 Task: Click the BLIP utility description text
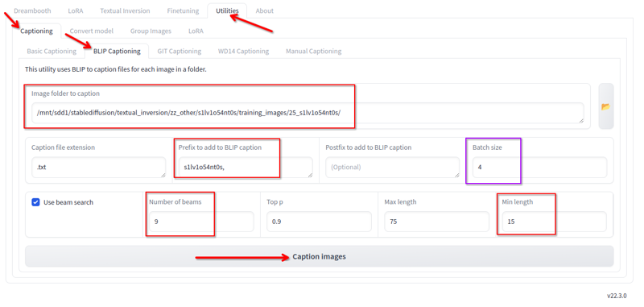point(116,69)
